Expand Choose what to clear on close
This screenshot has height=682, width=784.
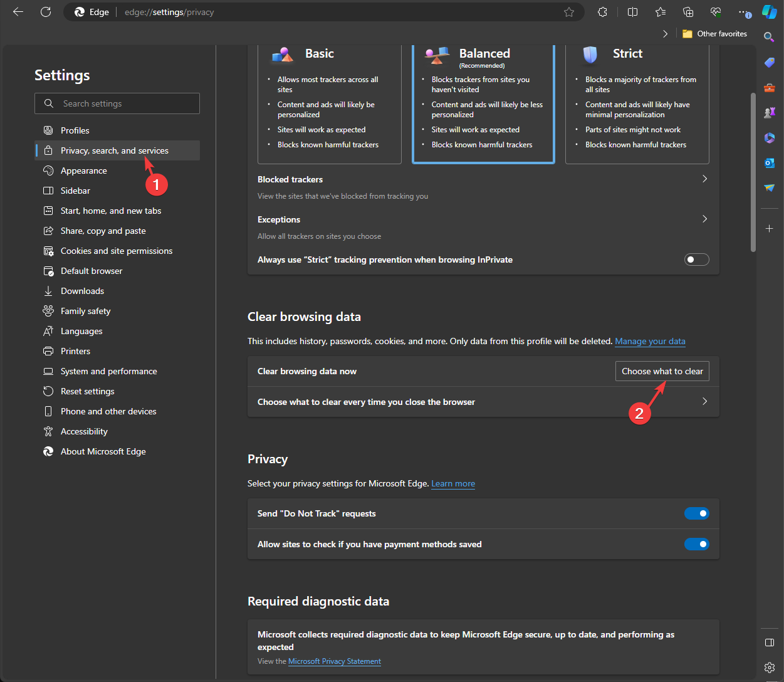point(704,402)
